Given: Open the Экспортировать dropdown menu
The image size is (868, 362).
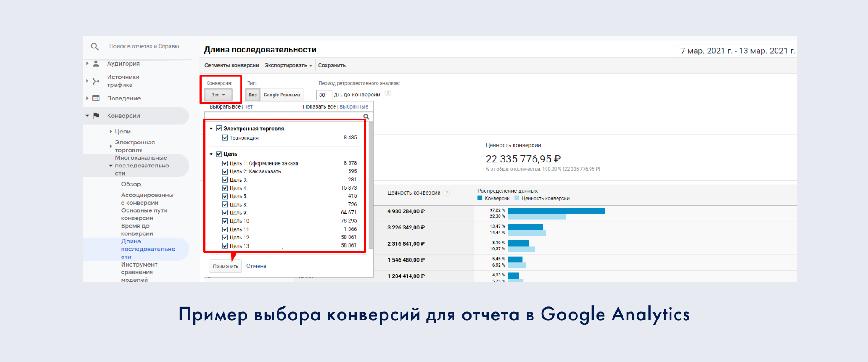Looking at the screenshot, I should [288, 66].
